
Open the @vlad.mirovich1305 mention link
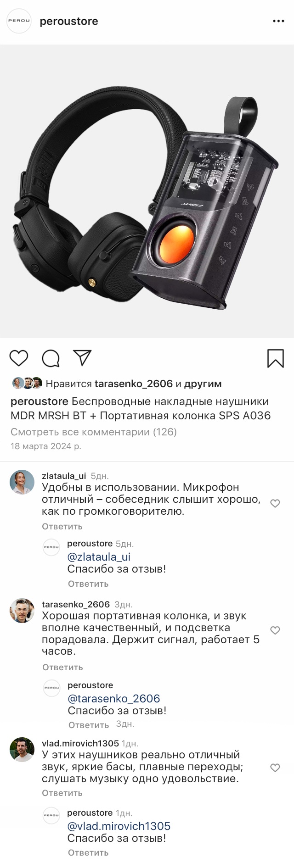coord(119,826)
